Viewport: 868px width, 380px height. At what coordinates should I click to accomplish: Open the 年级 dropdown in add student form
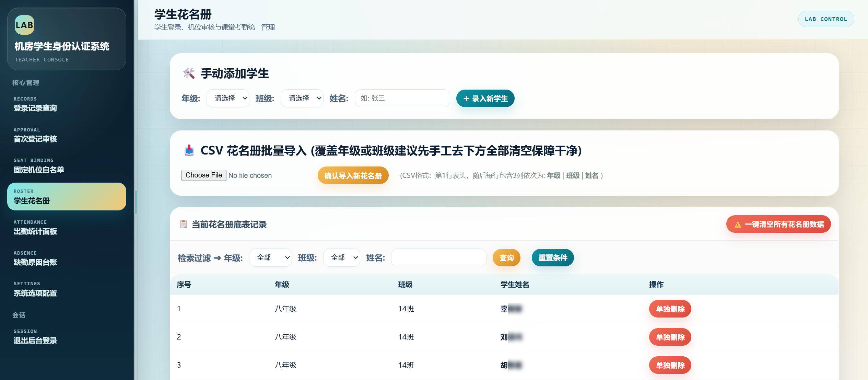228,98
